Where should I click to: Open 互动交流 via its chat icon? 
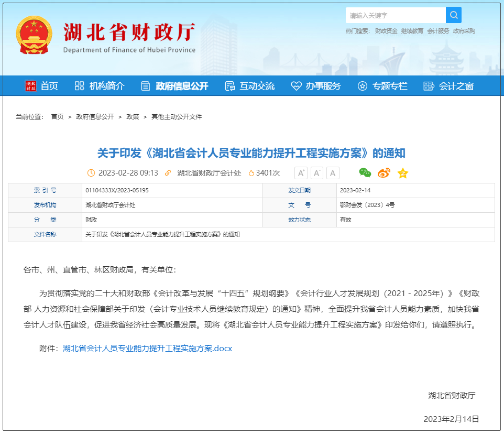tap(229, 86)
